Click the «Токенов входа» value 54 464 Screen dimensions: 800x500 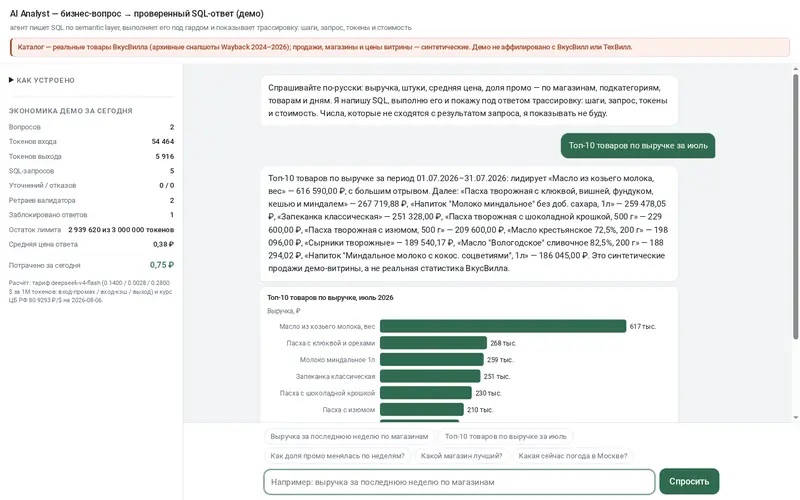tap(163, 141)
